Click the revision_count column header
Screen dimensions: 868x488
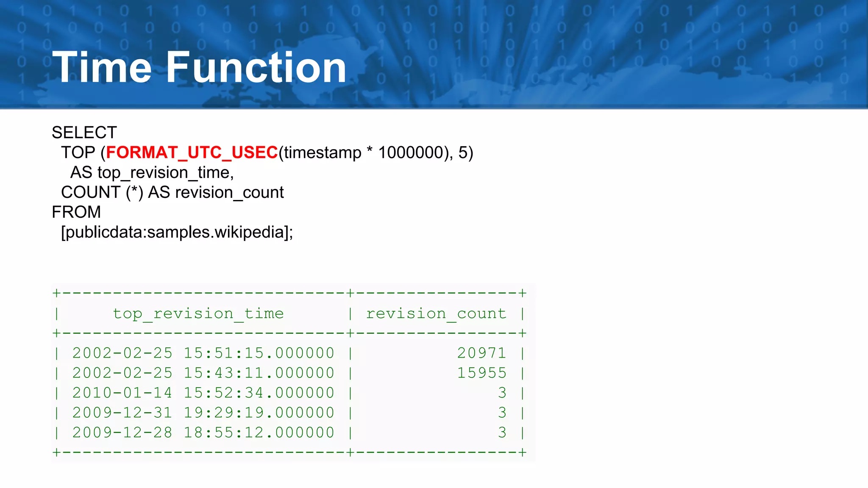436,313
